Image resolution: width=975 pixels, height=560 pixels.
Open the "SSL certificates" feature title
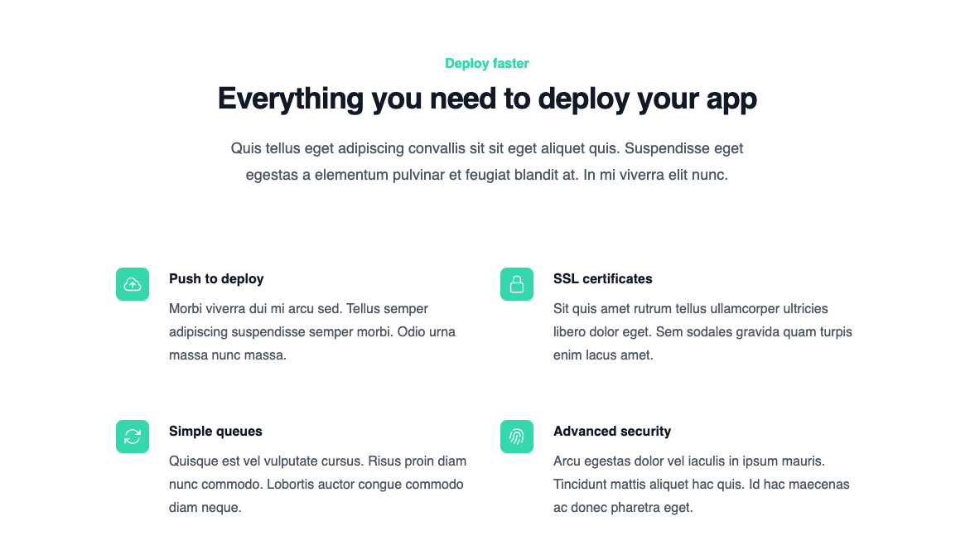602,279
